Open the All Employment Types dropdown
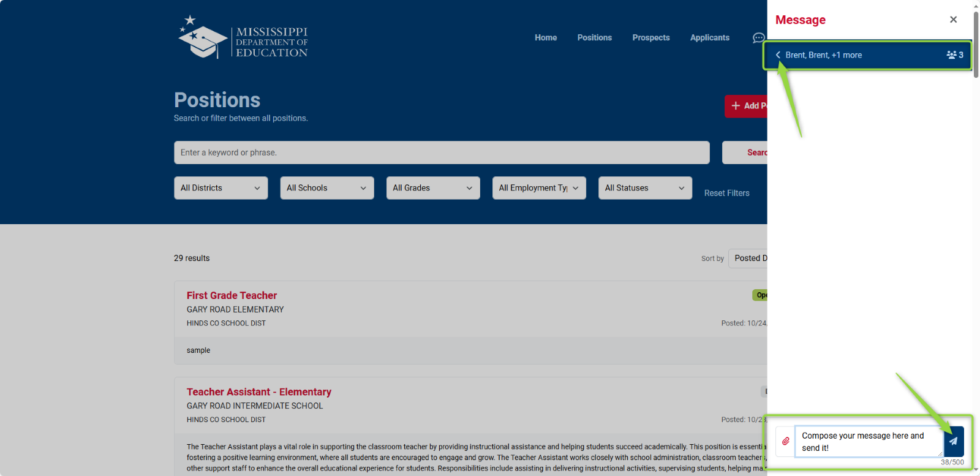This screenshot has width=980, height=476. 538,188
